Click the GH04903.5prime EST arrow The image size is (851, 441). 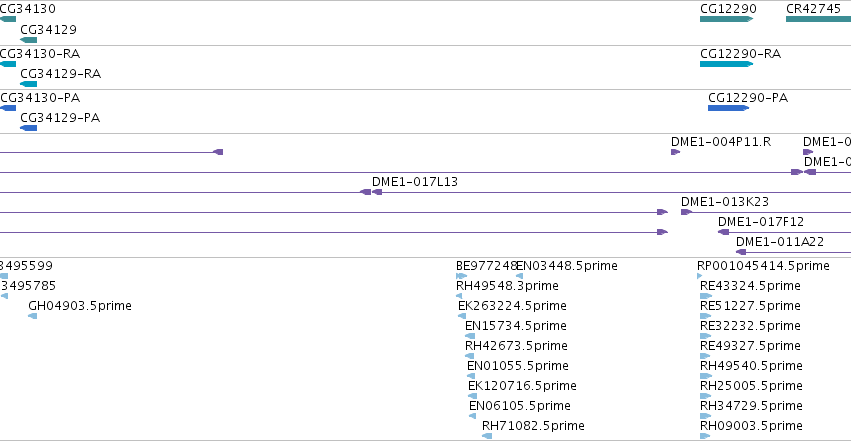[33, 316]
